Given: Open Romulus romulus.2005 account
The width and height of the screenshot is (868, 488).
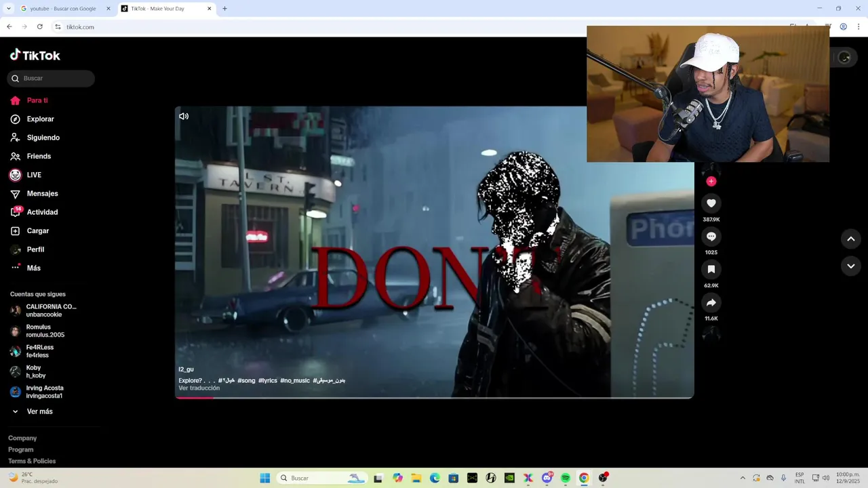Looking at the screenshot, I should pos(37,331).
